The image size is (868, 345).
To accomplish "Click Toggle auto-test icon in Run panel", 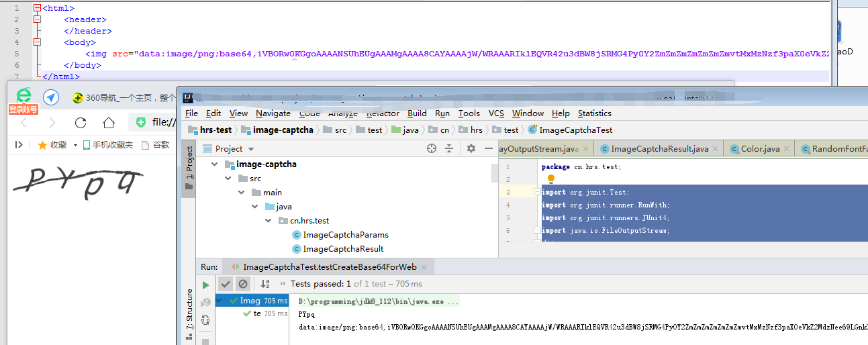I will pyautogui.click(x=205, y=320).
